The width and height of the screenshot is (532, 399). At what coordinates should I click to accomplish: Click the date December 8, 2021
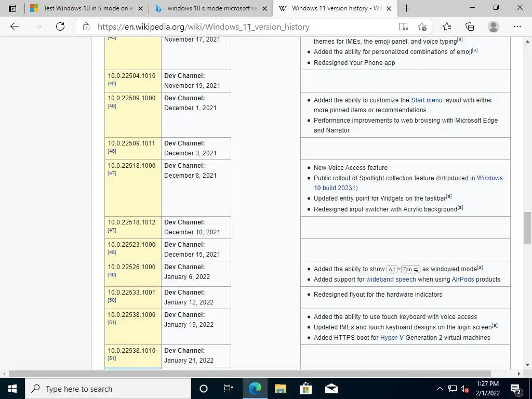tap(190, 176)
